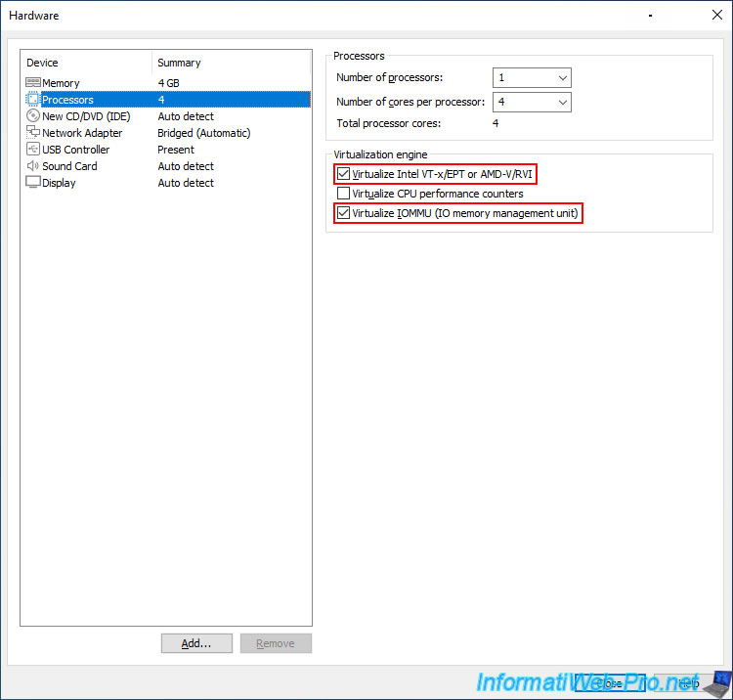Uncheck Virtualize IOMMU checkbox
Image resolution: width=733 pixels, height=700 pixels.
pyautogui.click(x=343, y=213)
